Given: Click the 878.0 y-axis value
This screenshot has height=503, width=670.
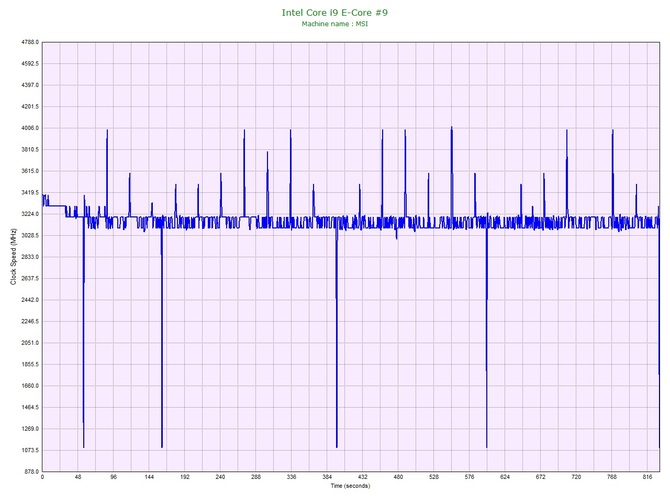Looking at the screenshot, I should (31, 472).
